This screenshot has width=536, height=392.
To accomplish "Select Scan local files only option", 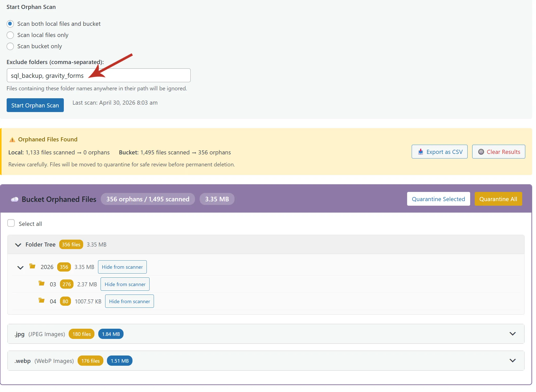I will click(10, 35).
